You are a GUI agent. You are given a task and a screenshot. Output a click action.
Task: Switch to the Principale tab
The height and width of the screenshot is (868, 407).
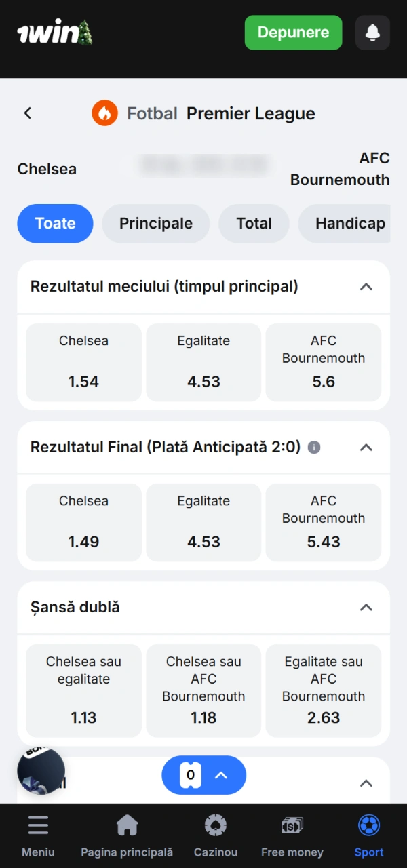(155, 223)
